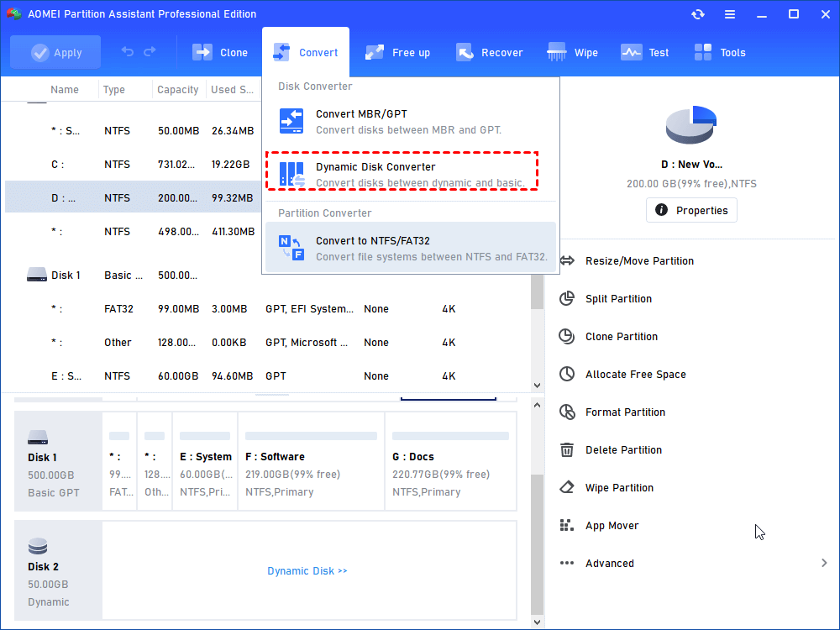The width and height of the screenshot is (840, 630).
Task: Open the Clone menu
Action: (220, 52)
